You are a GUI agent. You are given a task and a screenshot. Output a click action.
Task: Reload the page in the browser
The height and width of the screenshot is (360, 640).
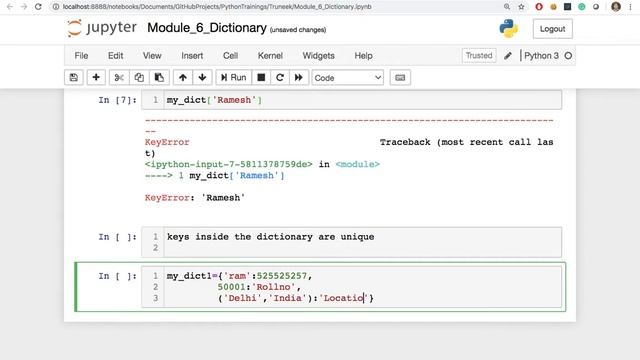point(38,7)
